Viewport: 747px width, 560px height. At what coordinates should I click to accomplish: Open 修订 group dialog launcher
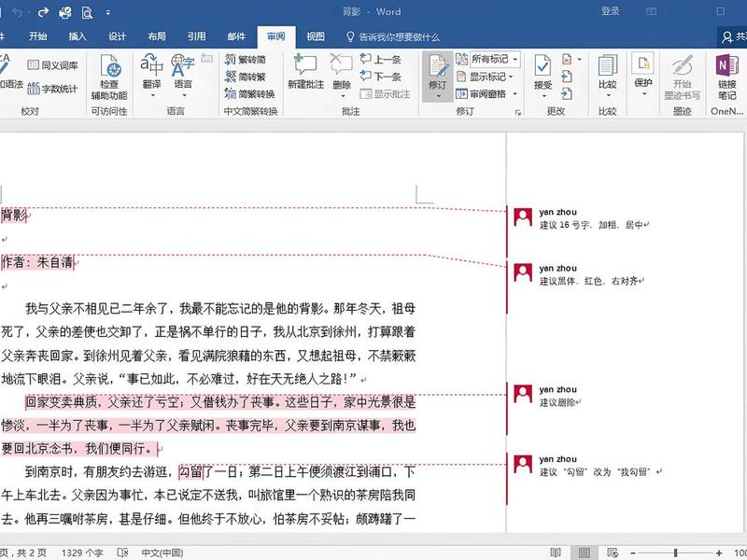[518, 112]
